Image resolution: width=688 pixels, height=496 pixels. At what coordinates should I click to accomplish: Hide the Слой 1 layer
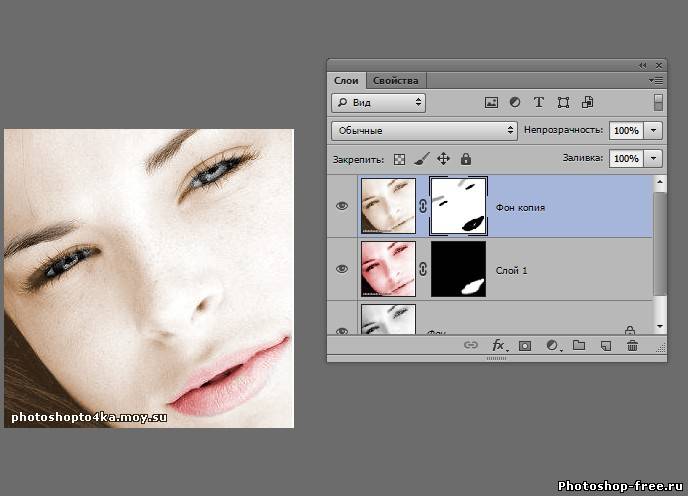[342, 269]
